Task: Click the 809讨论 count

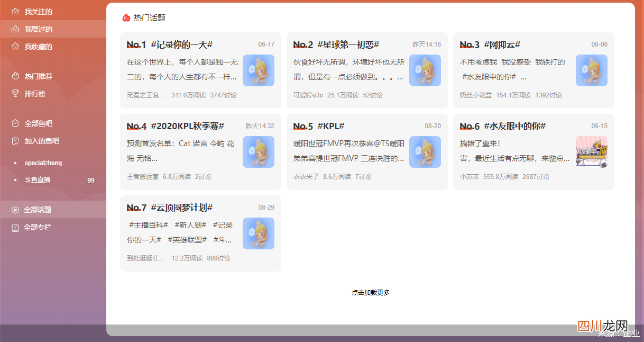Action: [x=218, y=258]
